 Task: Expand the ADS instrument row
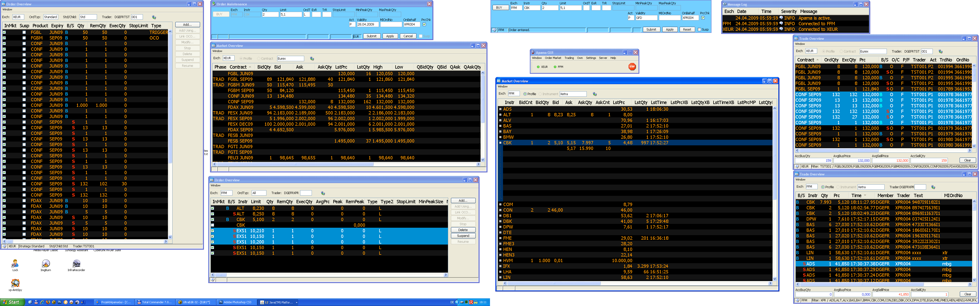500,109
